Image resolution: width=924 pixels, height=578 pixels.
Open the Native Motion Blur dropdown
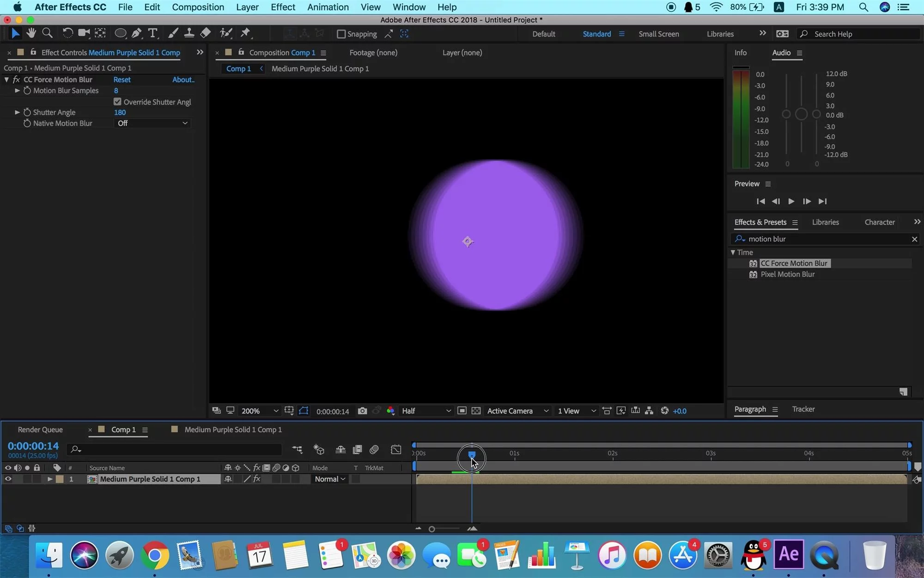(x=152, y=123)
